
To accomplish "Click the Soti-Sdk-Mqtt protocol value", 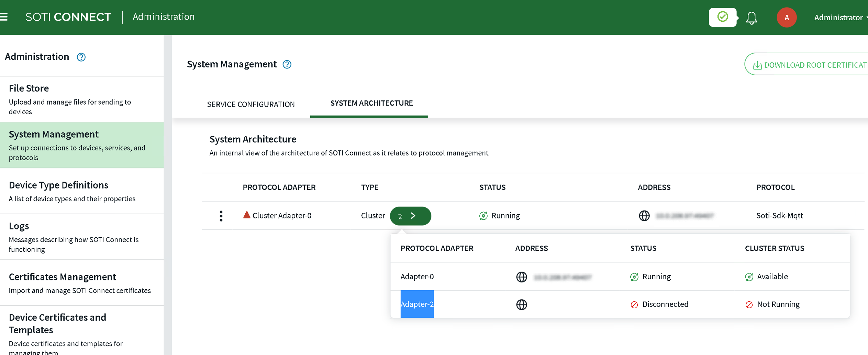I will pos(779,216).
